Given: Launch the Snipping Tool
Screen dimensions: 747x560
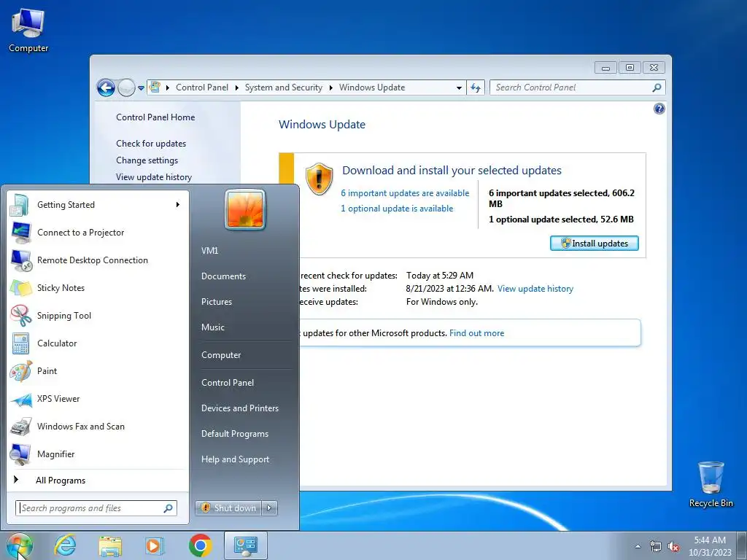Looking at the screenshot, I should click(97, 315).
